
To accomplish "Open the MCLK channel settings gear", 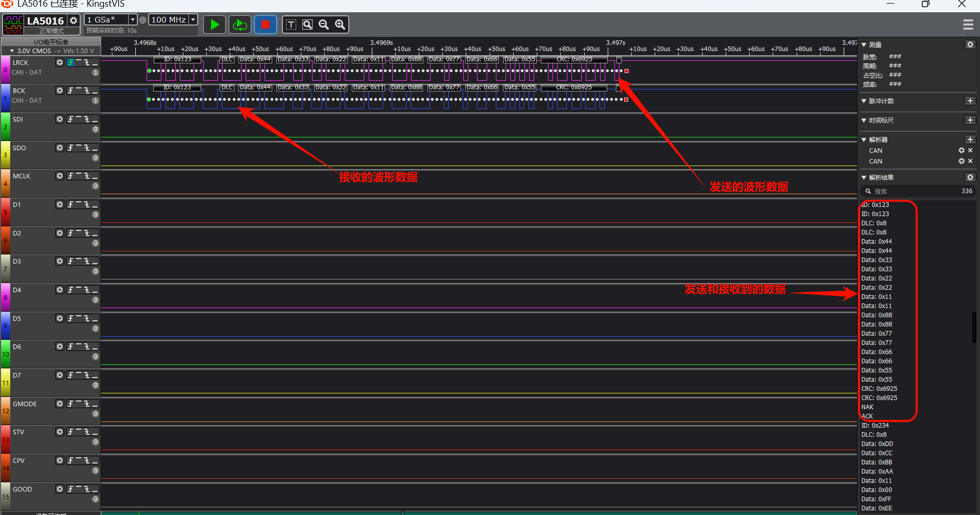I will tap(60, 176).
